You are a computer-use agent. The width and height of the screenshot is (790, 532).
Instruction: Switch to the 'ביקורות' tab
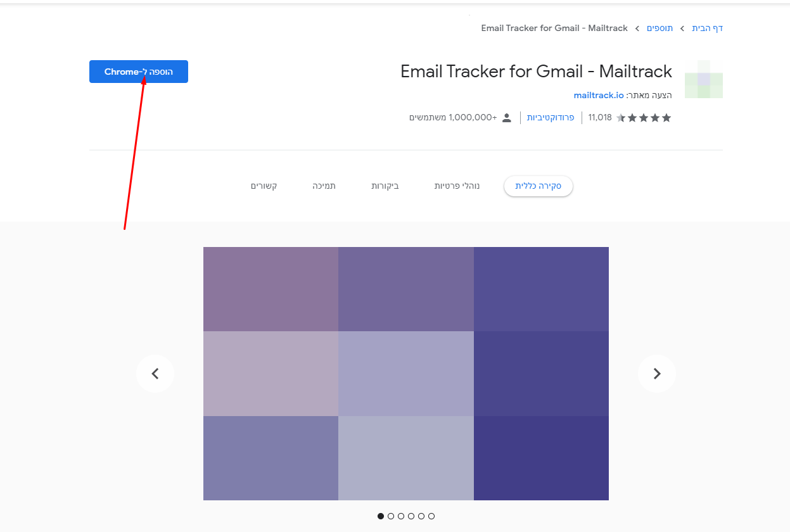tap(385, 186)
